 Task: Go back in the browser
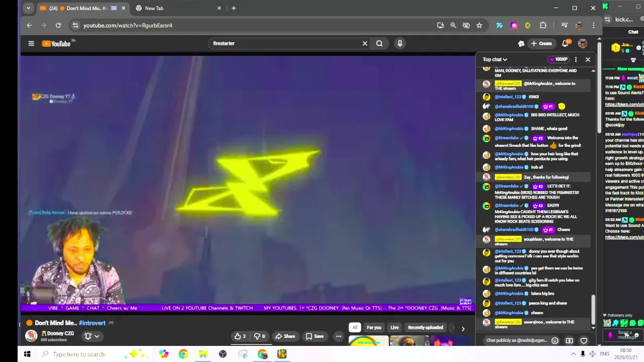pos(29,25)
